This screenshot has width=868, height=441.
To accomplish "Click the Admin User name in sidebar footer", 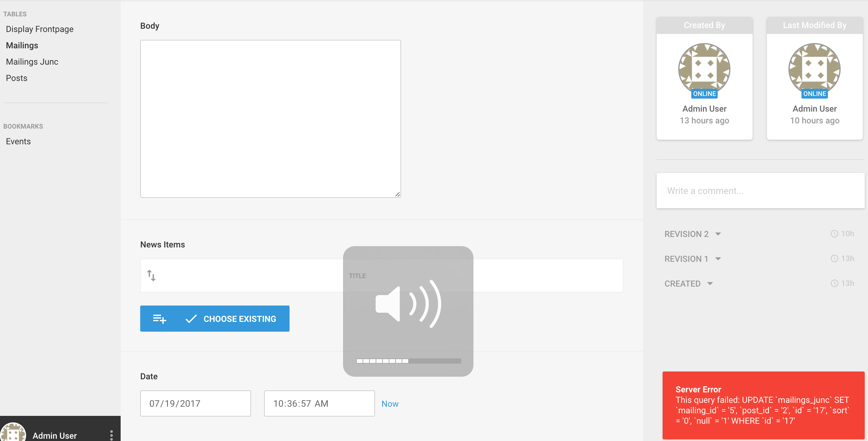I will (x=54, y=435).
